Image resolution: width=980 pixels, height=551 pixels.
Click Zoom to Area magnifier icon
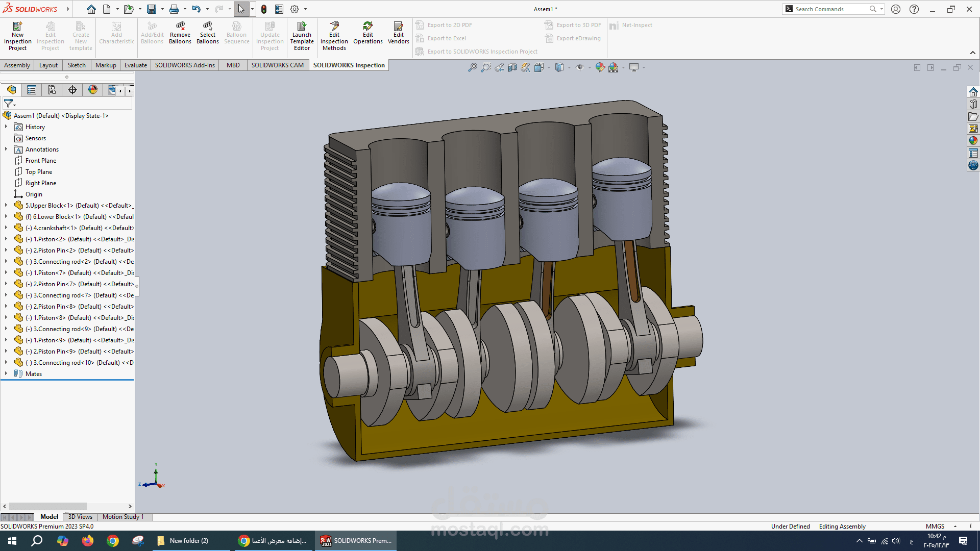pos(486,67)
